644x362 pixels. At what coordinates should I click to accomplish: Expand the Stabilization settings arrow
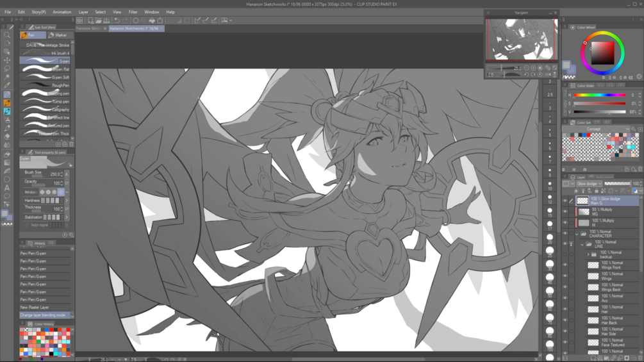coord(67,217)
